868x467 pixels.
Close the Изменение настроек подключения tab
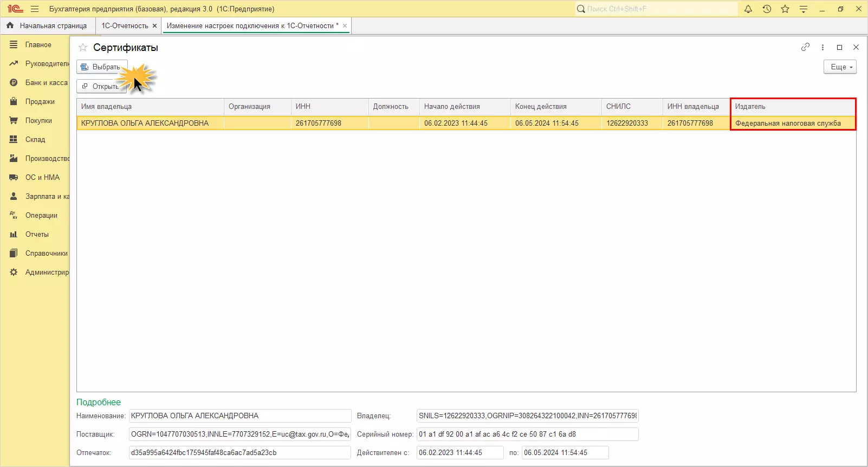[x=345, y=25]
